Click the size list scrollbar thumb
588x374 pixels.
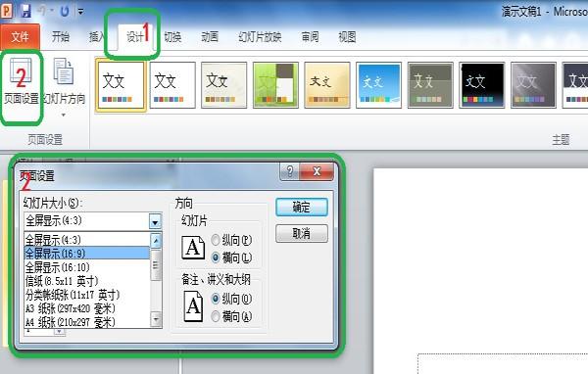click(156, 264)
